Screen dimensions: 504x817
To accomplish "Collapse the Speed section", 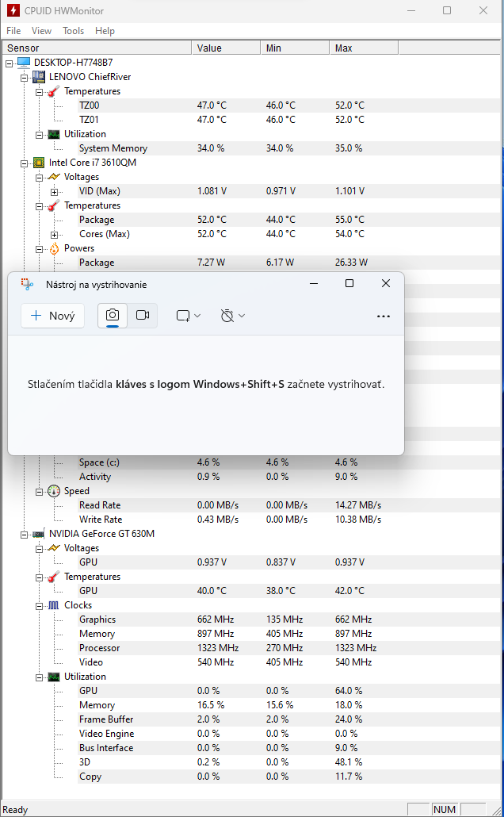I will (39, 492).
